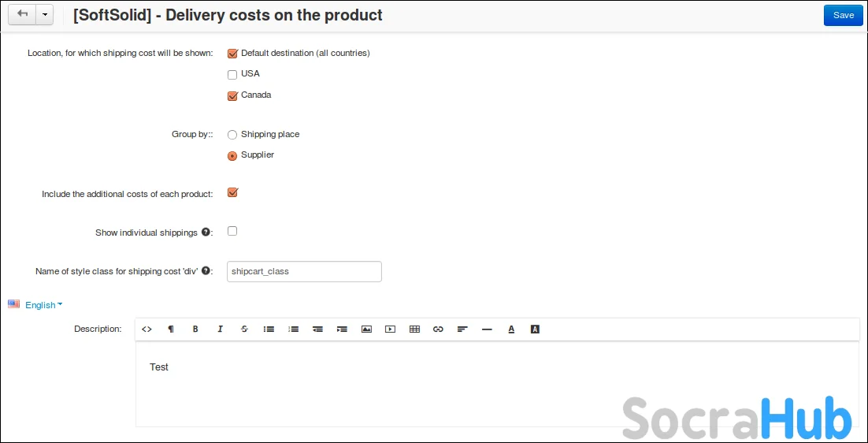
Task: Create an unordered bullet list
Action: (269, 329)
